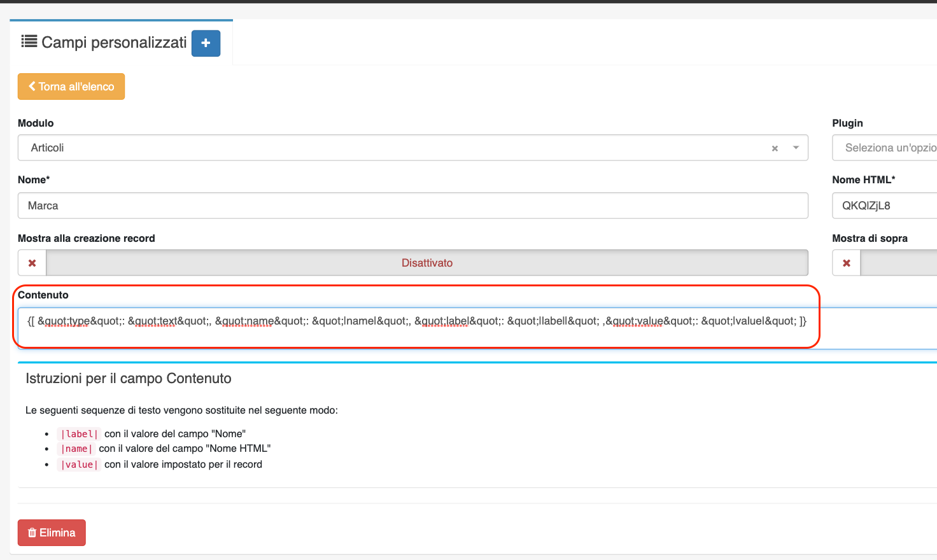Clear the Articoli selection using the × icon
This screenshot has height=560, width=937.
[x=775, y=148]
